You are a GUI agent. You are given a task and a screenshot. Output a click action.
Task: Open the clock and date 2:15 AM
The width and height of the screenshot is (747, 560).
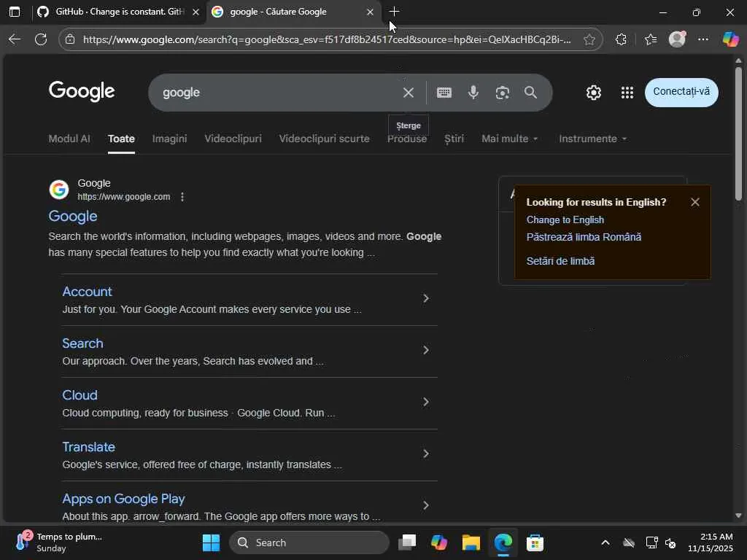pos(711,542)
